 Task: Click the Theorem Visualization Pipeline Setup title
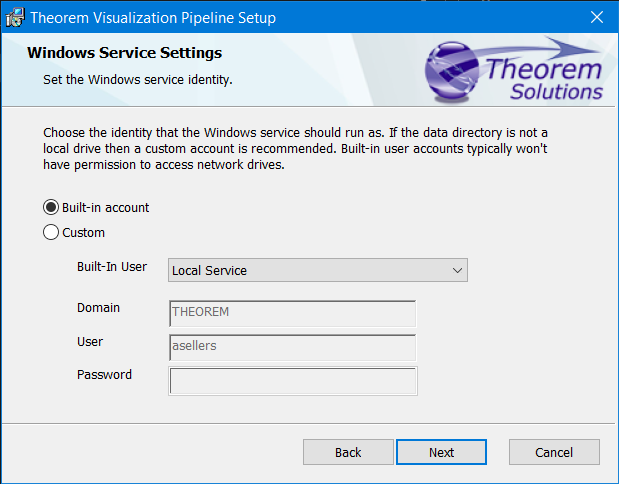click(153, 18)
